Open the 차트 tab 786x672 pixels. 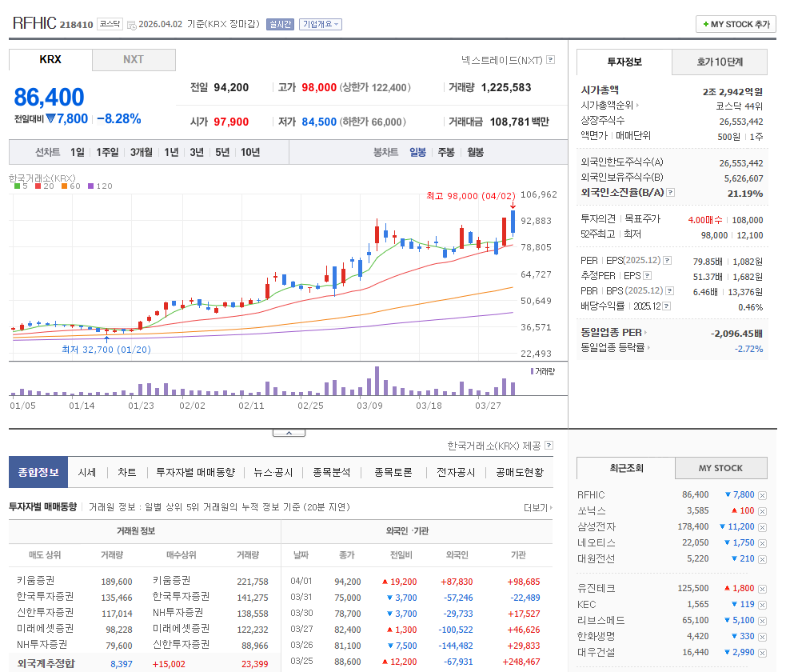tap(127, 473)
